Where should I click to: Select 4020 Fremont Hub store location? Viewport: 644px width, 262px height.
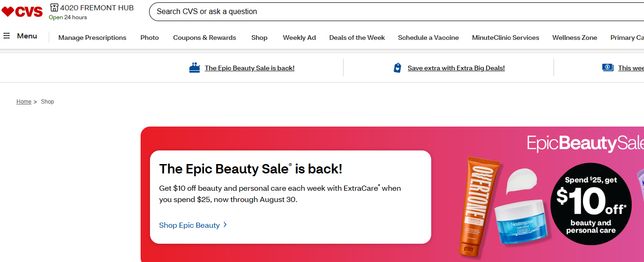click(97, 7)
